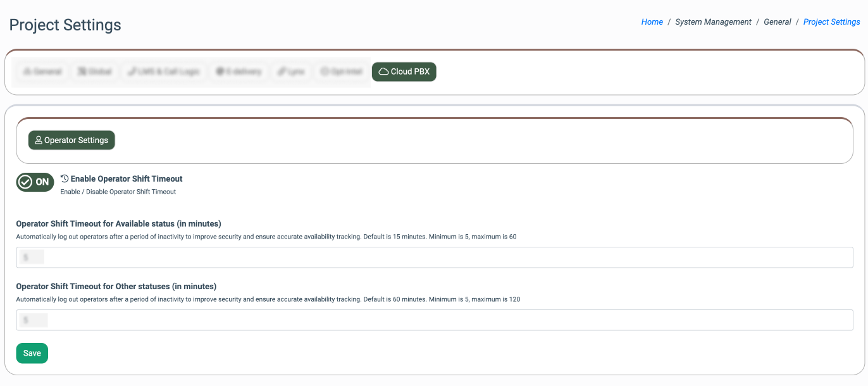
Task: Click the user icon in Operator Settings
Action: coord(39,140)
